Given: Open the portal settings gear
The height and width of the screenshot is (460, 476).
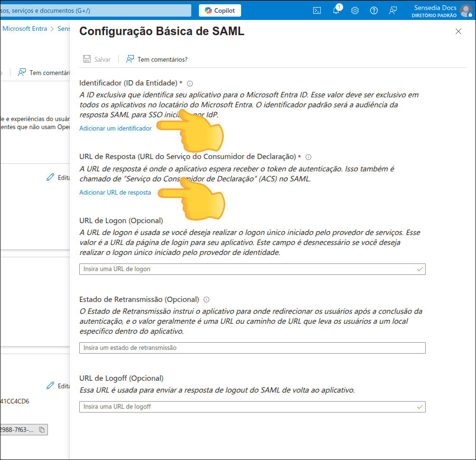Looking at the screenshot, I should click(355, 10).
